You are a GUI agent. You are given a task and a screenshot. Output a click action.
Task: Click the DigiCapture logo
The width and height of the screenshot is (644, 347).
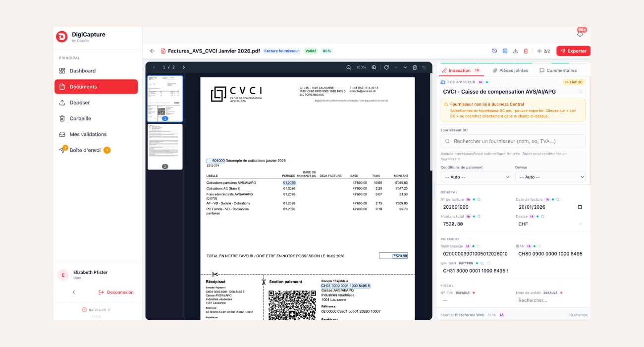pyautogui.click(x=61, y=37)
